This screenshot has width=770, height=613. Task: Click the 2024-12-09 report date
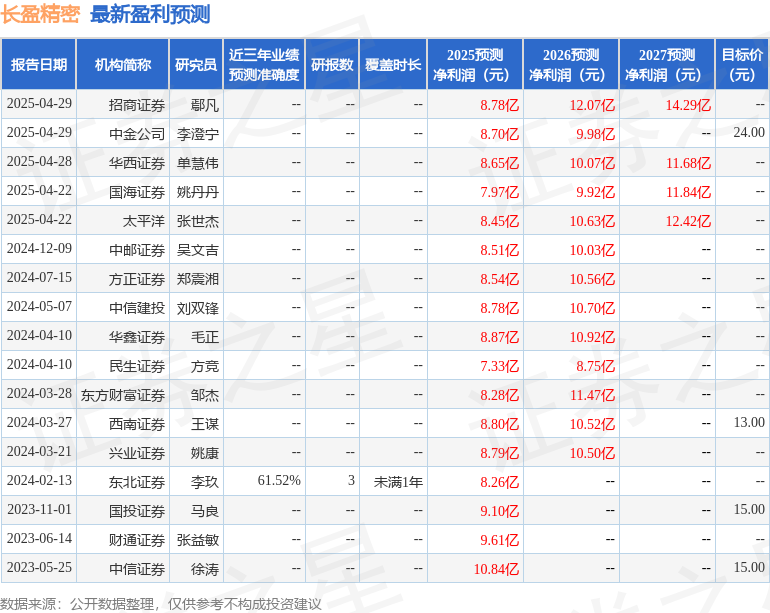[39, 248]
